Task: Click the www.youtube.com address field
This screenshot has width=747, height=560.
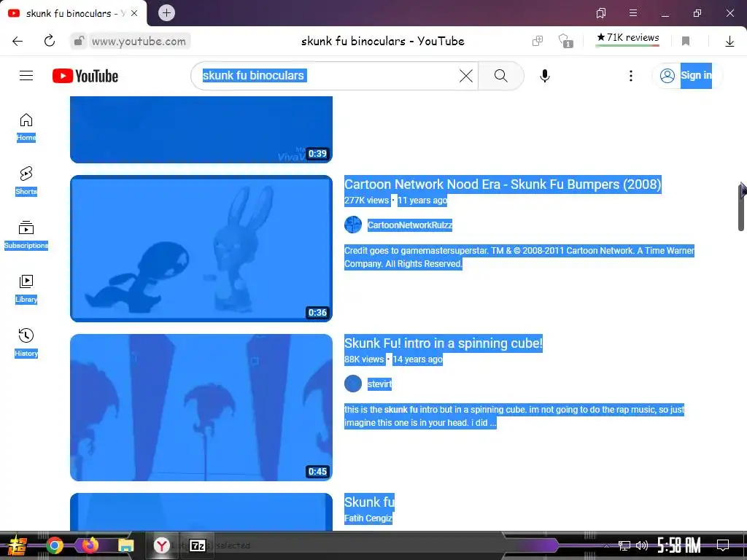Action: click(x=139, y=42)
